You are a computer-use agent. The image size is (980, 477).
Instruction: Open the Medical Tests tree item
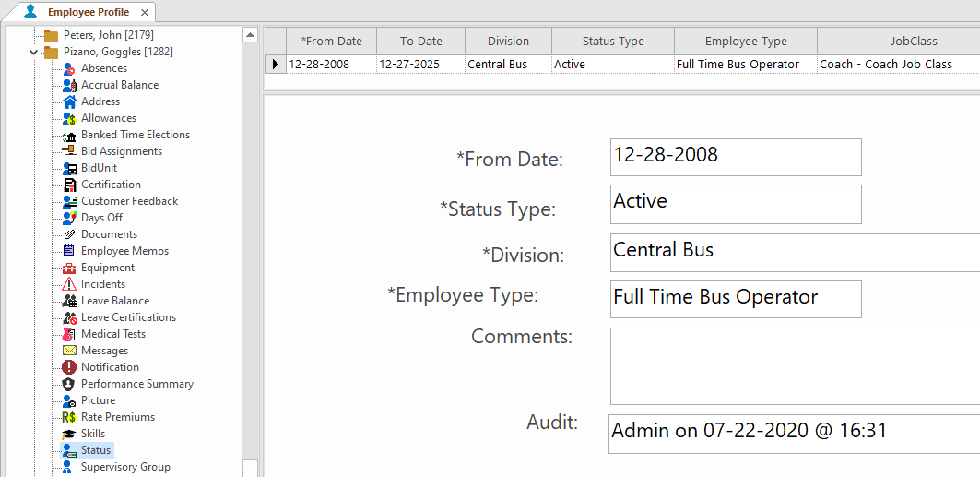[x=113, y=334]
